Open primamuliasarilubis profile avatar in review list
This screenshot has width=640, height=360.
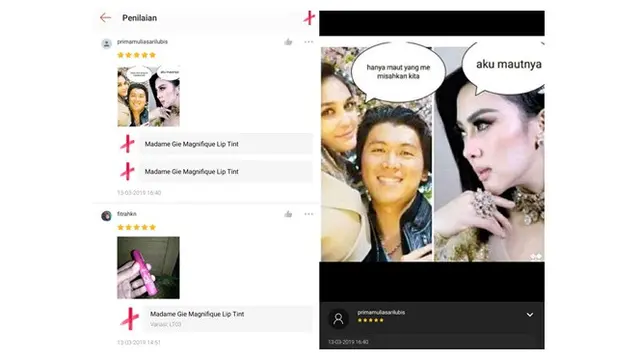pos(107,43)
